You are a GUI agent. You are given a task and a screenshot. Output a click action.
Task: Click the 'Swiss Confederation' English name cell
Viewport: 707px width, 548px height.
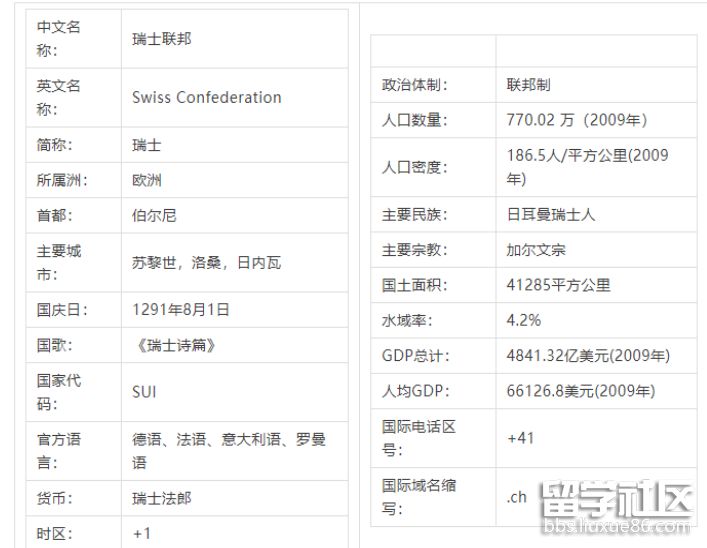point(207,98)
